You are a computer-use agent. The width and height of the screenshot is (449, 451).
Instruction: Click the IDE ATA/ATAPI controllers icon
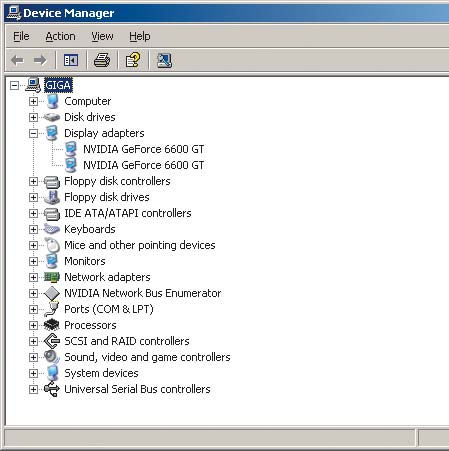[x=52, y=214]
